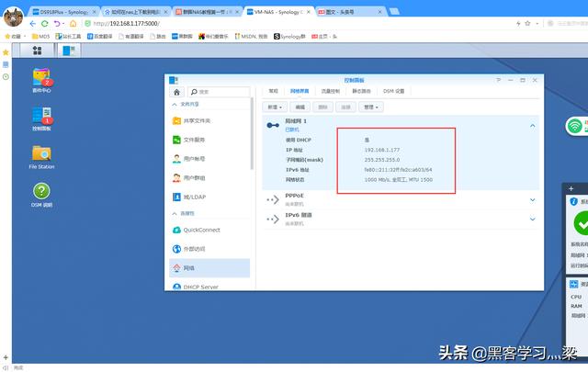Image resolution: width=588 pixels, height=372 pixels.
Task: Collapse the LAN 1 details chevron
Action: point(533,126)
